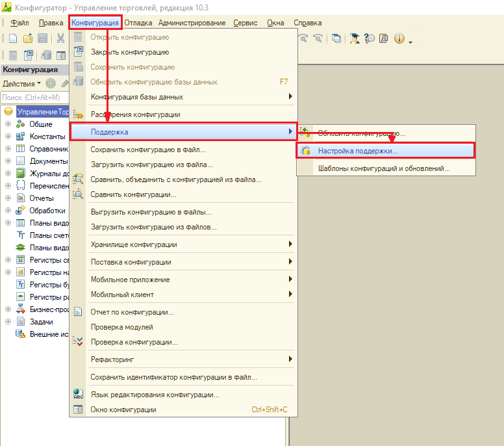Expand the Константы tree node
The width and height of the screenshot is (504, 446).
tap(8, 137)
